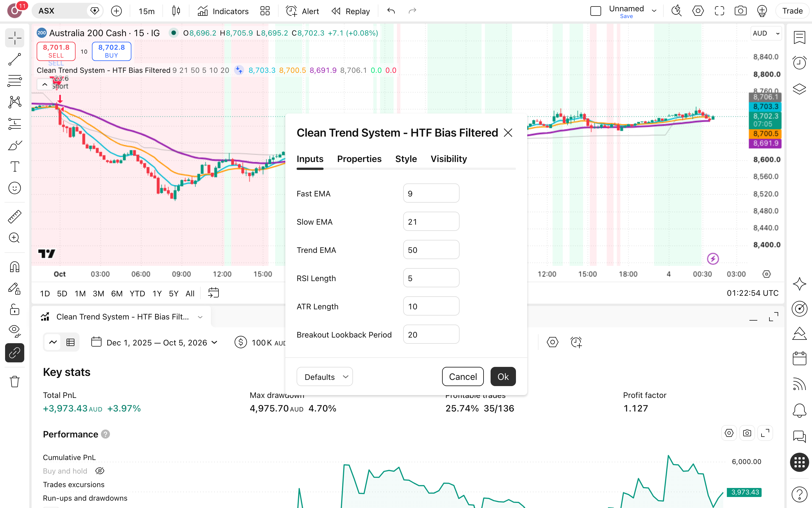Screen dimensions: 812x508
Task: Activate the zoom in tool
Action: coord(14,238)
